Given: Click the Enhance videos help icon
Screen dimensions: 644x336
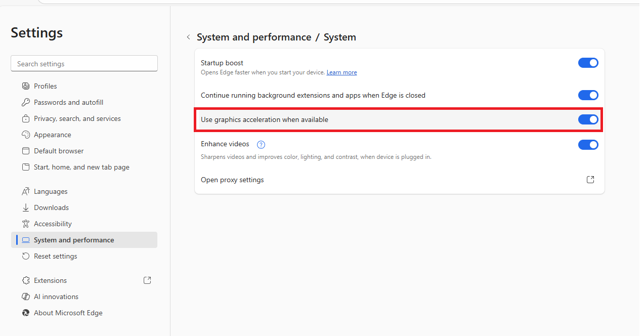Looking at the screenshot, I should pos(261,144).
